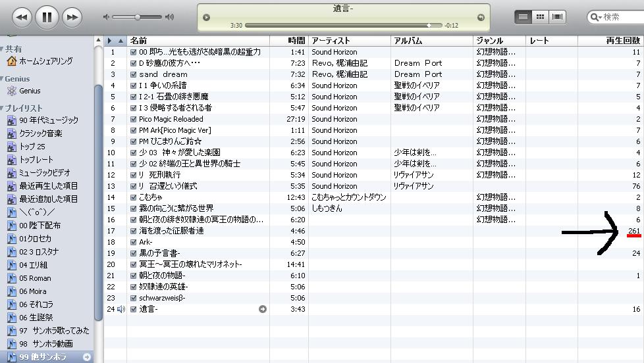Image resolution: width=644 pixels, height=363 pixels.
Task: Click the sidebar scroll-up arrow
Action: pos(98,40)
